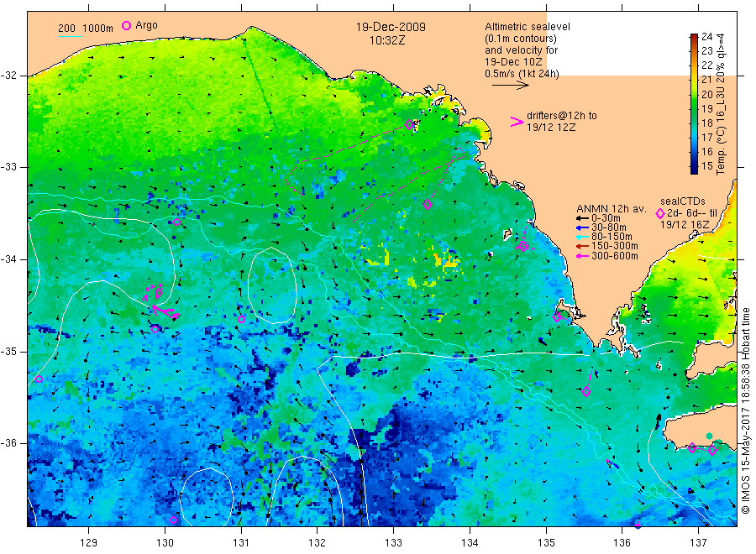Select seal CTD diamond near 133.4E, 33.4S
Screen dimensions: 756x554
(428, 204)
